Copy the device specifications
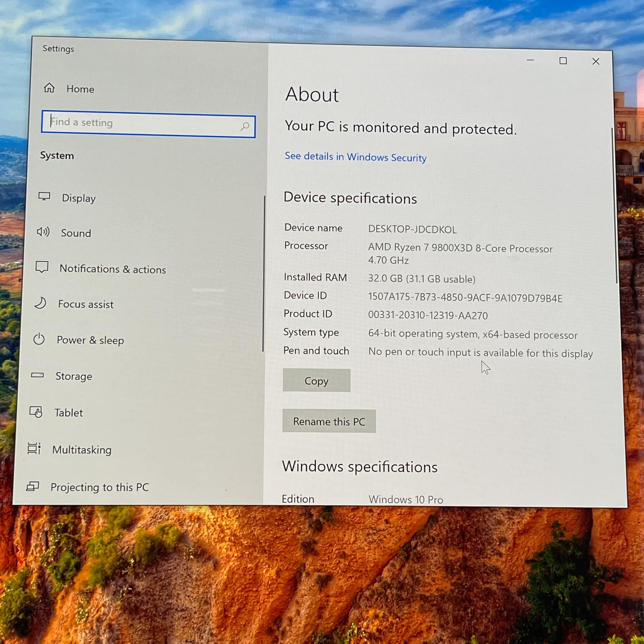Screen dimensions: 644x644 (x=316, y=380)
